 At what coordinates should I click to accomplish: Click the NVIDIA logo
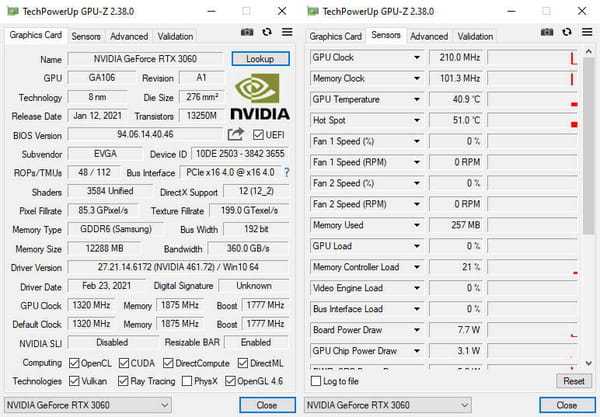coord(260,97)
